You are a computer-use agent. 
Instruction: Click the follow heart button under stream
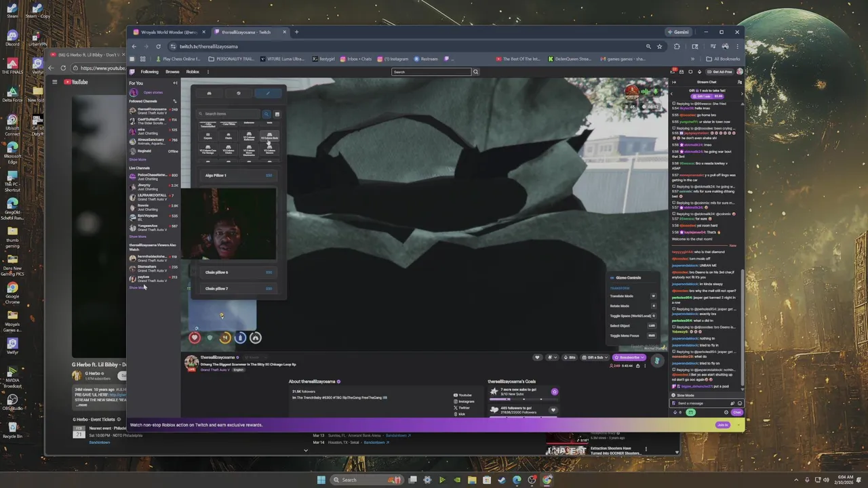pyautogui.click(x=537, y=357)
